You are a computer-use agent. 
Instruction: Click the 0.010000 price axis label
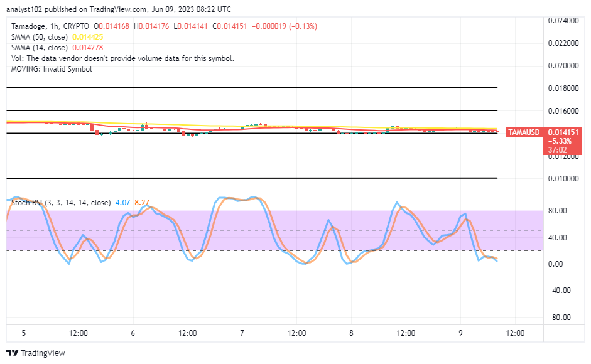coord(563,179)
